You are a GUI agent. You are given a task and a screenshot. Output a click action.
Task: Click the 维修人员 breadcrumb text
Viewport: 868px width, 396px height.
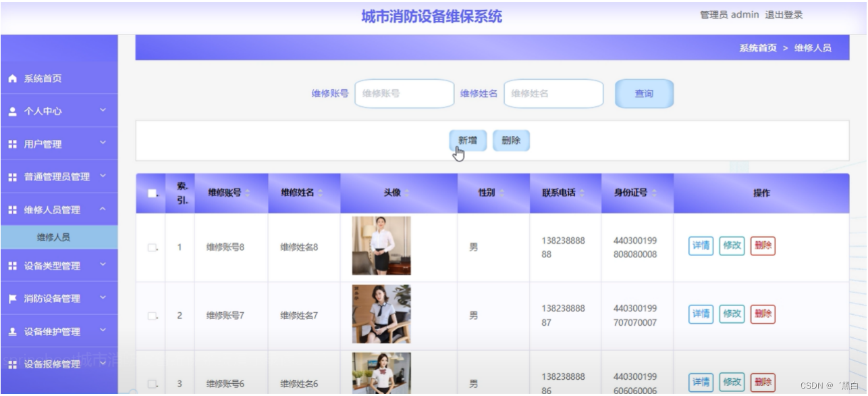pos(813,48)
